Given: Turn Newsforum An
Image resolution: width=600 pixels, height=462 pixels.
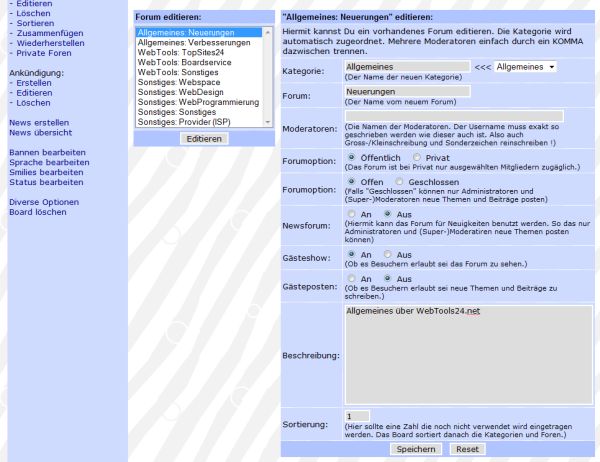Looking at the screenshot, I should pos(351,214).
